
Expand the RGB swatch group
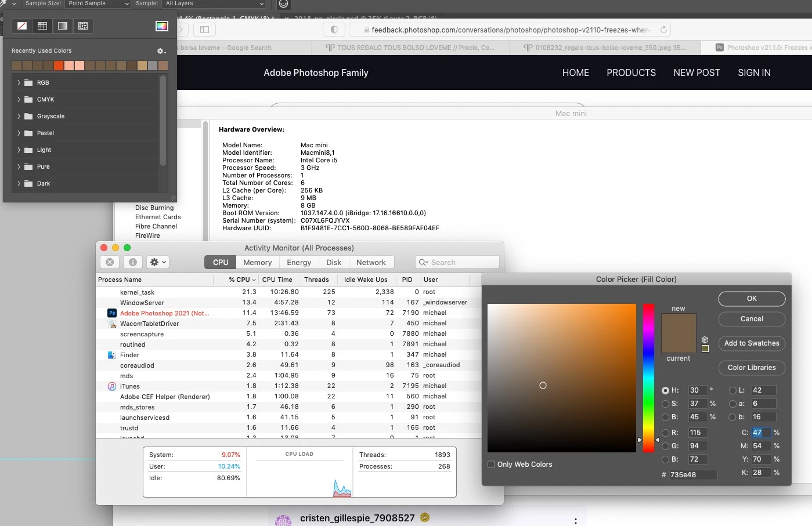(x=19, y=83)
